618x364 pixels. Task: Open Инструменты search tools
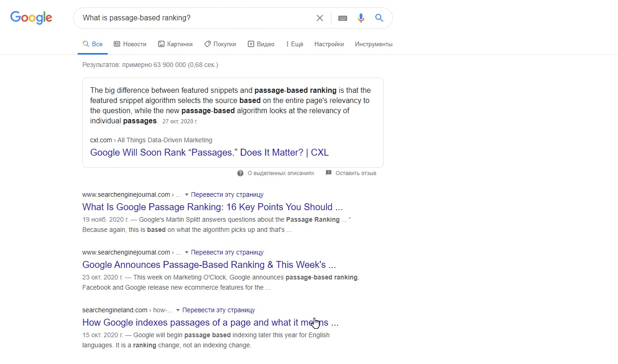coord(373,44)
